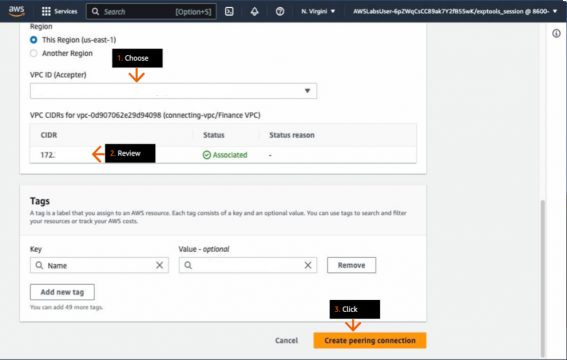Image resolution: width=567 pixels, height=360 pixels.
Task: Open the help question mark icon
Action: (280, 11)
